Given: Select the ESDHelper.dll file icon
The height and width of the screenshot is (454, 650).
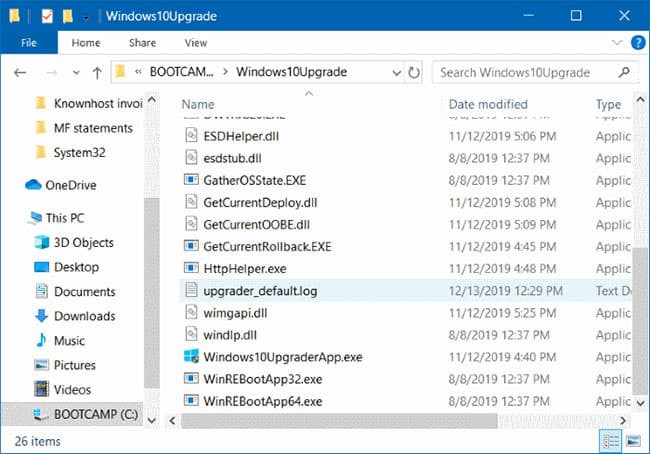Looking at the screenshot, I should pos(191,136).
